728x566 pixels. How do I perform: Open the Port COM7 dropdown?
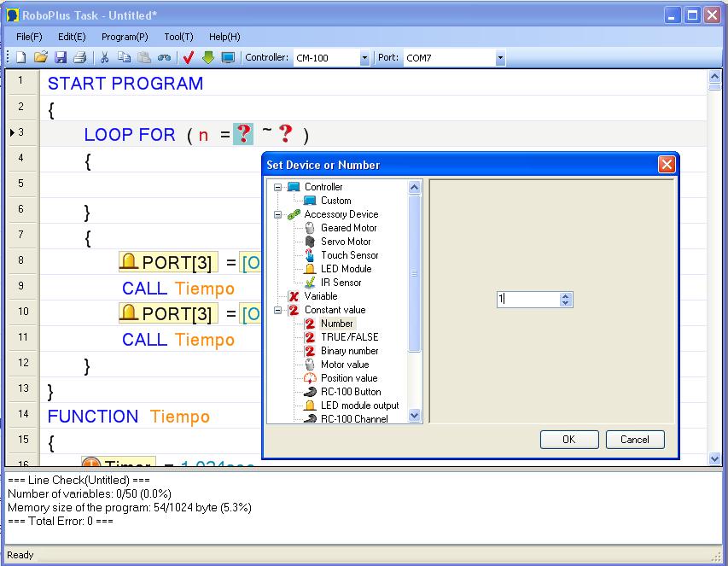pos(500,58)
